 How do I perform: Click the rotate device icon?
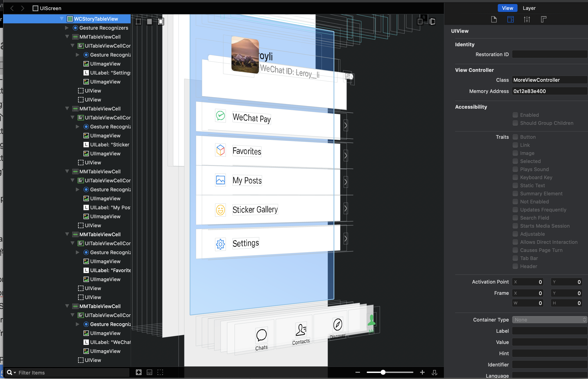click(434, 372)
